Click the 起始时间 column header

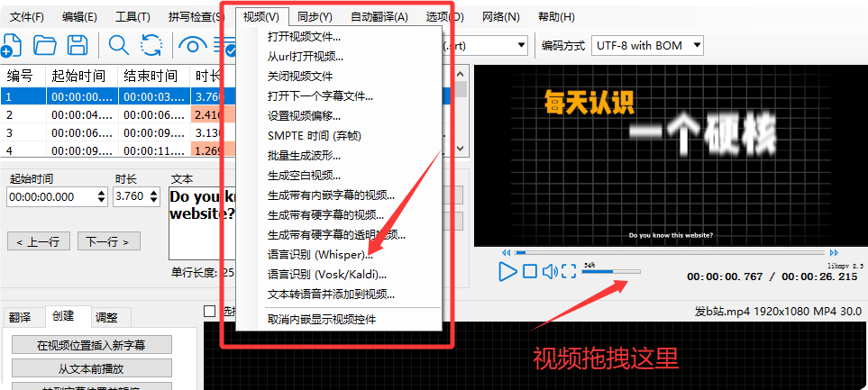tap(82, 76)
